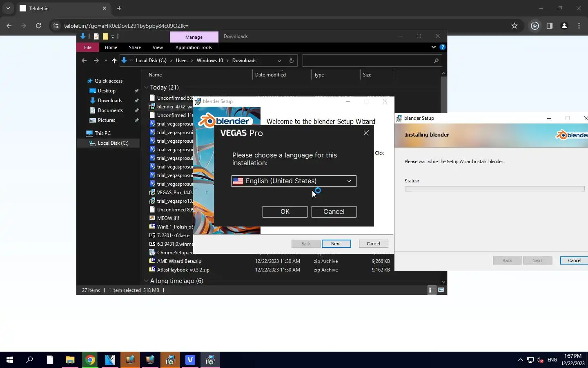Open Explorer help with the blue question mark
The image size is (588, 368).
tap(442, 47)
